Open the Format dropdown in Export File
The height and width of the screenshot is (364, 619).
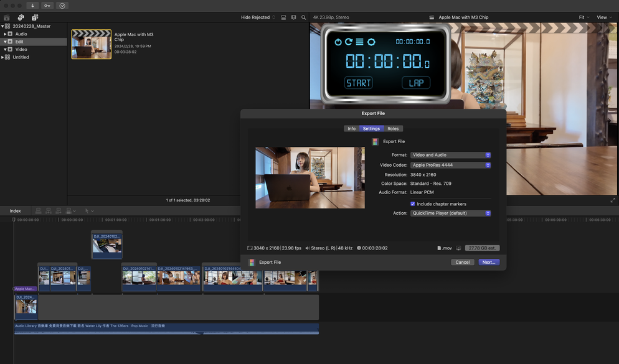click(450, 155)
